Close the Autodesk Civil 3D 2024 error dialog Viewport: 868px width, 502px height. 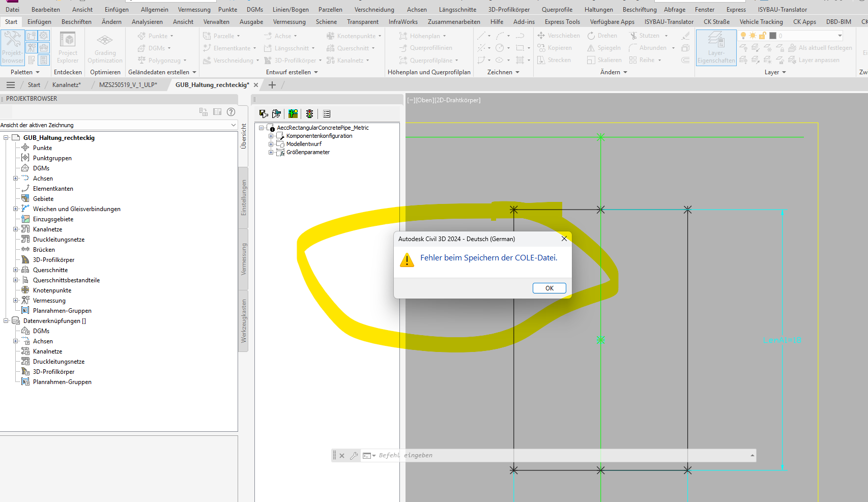pos(564,239)
